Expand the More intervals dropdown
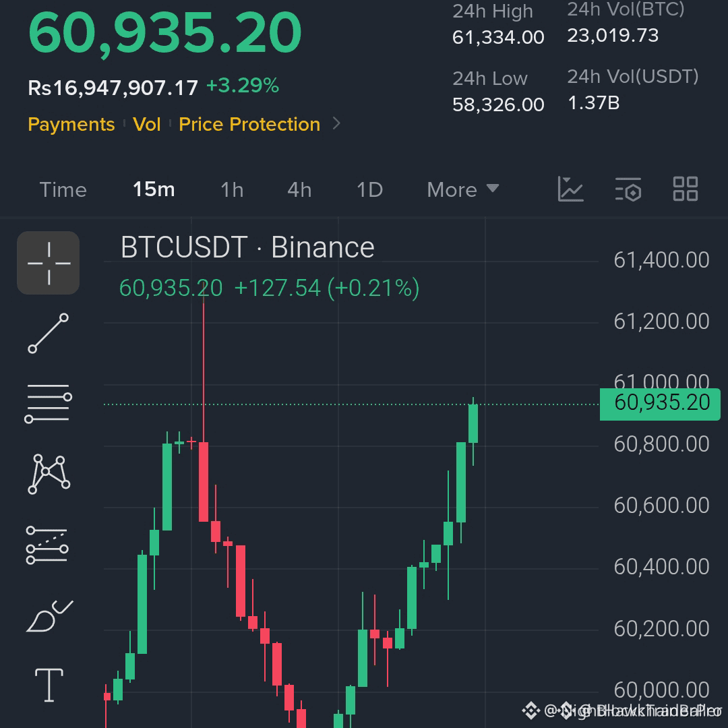728x728 pixels. 463,190
